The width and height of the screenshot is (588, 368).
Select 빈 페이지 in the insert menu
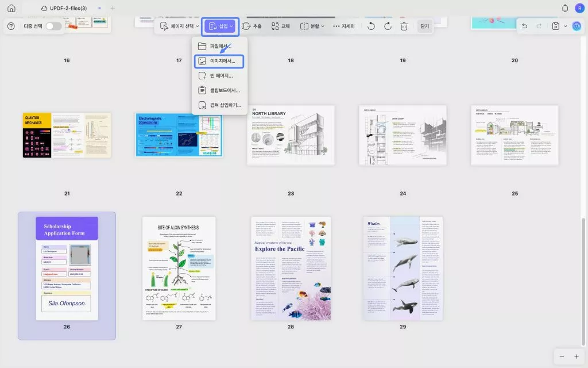(220, 75)
